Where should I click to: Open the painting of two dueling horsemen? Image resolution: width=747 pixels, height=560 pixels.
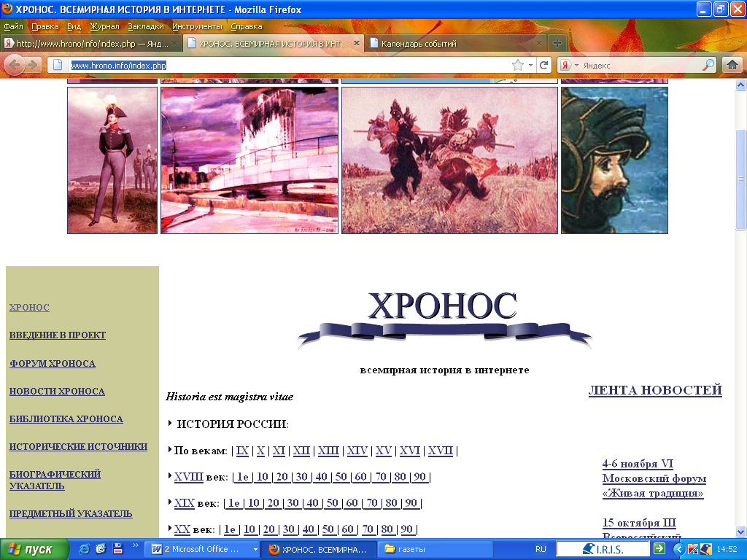[449, 160]
